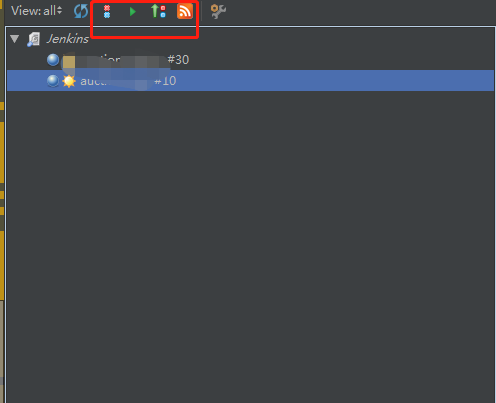Click the #30 build number
496x403 pixels.
point(178,60)
